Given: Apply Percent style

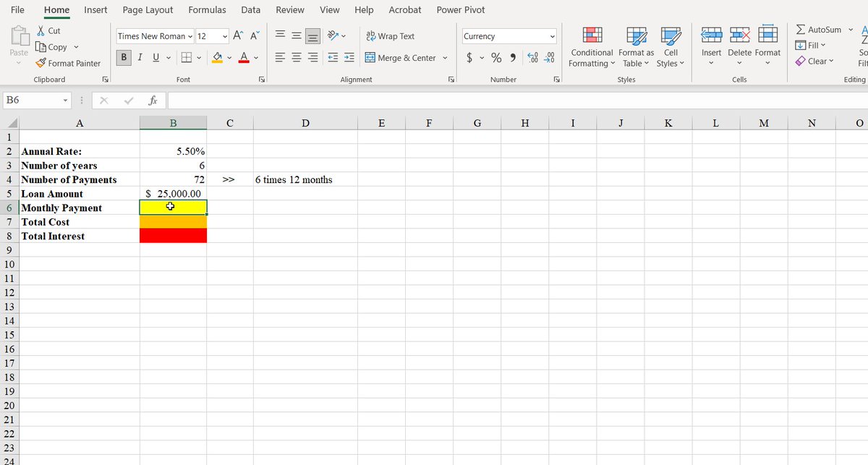Looking at the screenshot, I should [x=497, y=57].
